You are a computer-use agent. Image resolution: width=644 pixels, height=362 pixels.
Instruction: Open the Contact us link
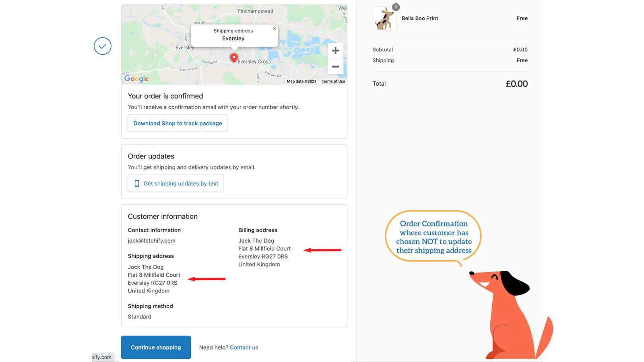[244, 348]
